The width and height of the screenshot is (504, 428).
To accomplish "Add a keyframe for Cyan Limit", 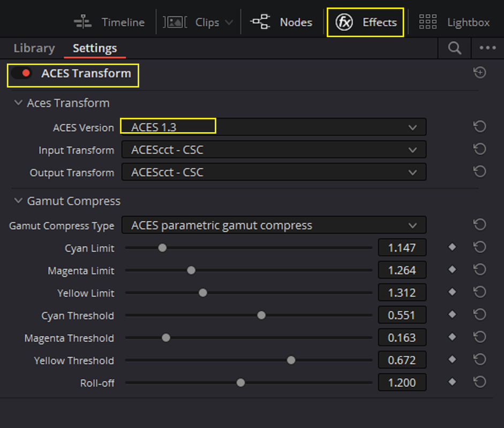I will pos(452,247).
